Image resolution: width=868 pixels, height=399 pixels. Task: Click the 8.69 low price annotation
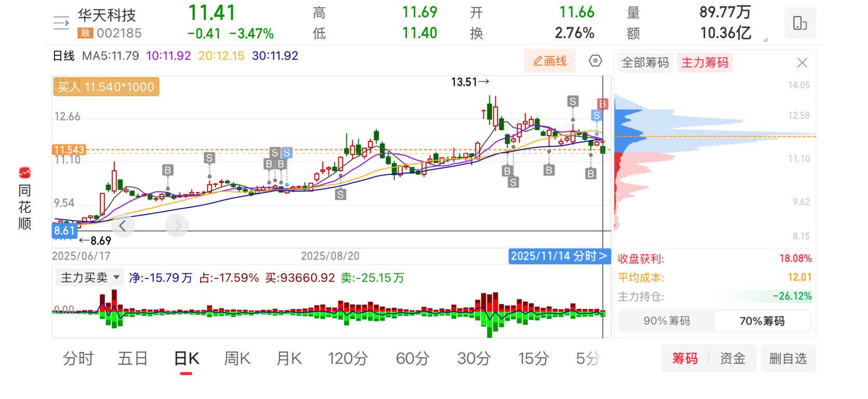[95, 241]
